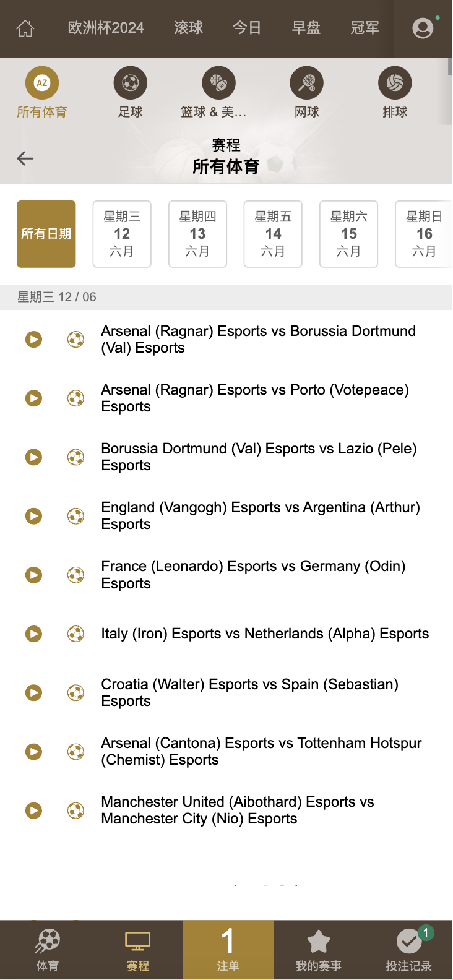Click the back arrow beside 赛程
The width and height of the screenshot is (453, 980).
pyautogui.click(x=25, y=158)
